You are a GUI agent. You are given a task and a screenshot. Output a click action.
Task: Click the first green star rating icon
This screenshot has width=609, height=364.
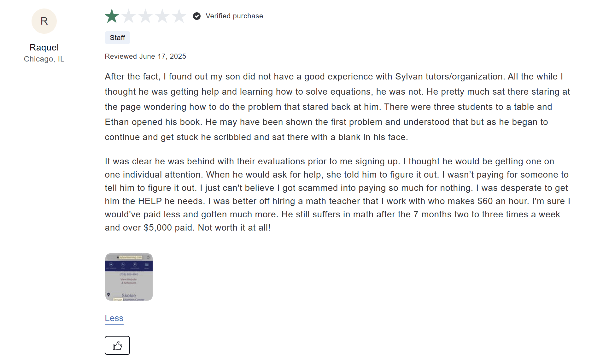tap(111, 16)
